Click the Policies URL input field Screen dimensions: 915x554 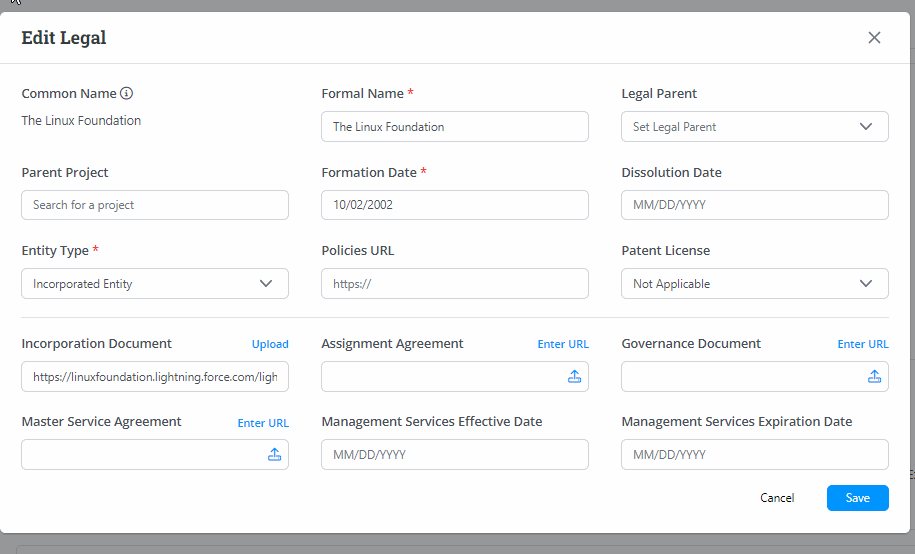tap(454, 284)
